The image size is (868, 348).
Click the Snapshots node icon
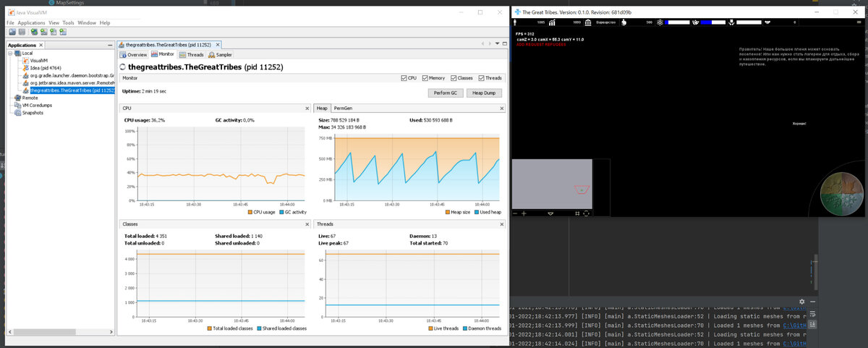click(17, 113)
